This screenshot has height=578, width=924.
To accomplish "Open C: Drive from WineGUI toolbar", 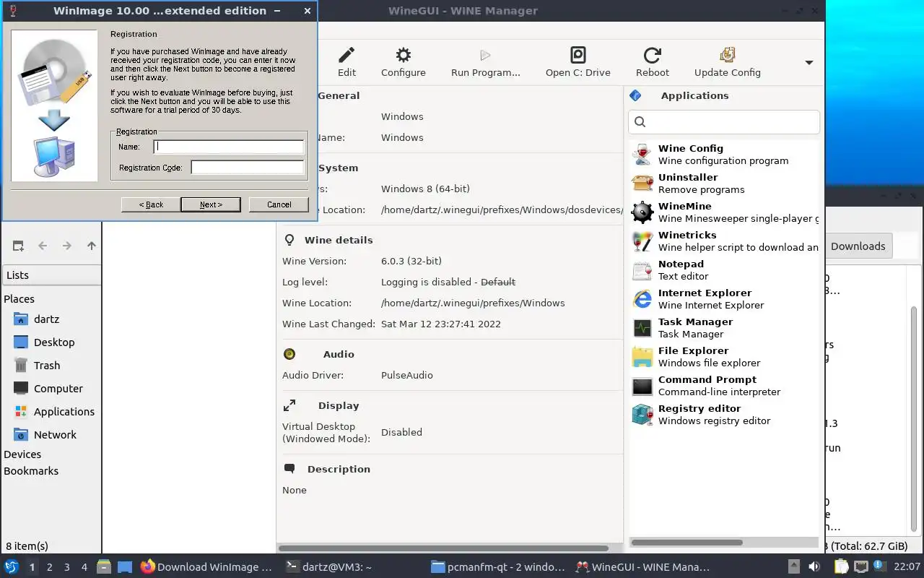I will [x=577, y=62].
